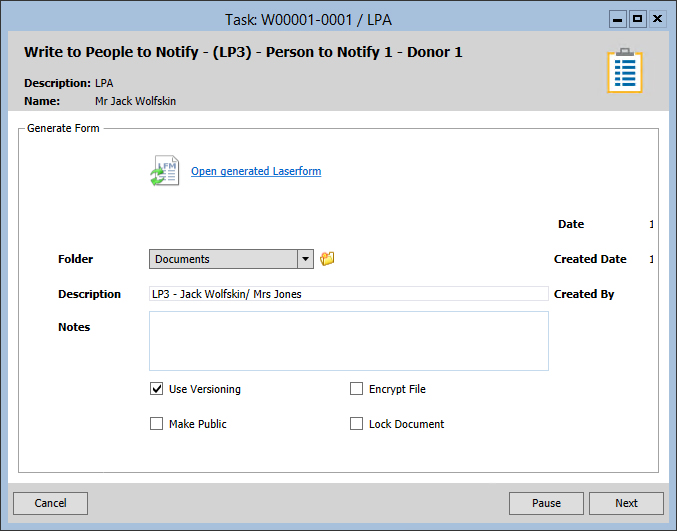Pause the task with the Pause button
Viewport: 677px width, 531px height.
[546, 503]
